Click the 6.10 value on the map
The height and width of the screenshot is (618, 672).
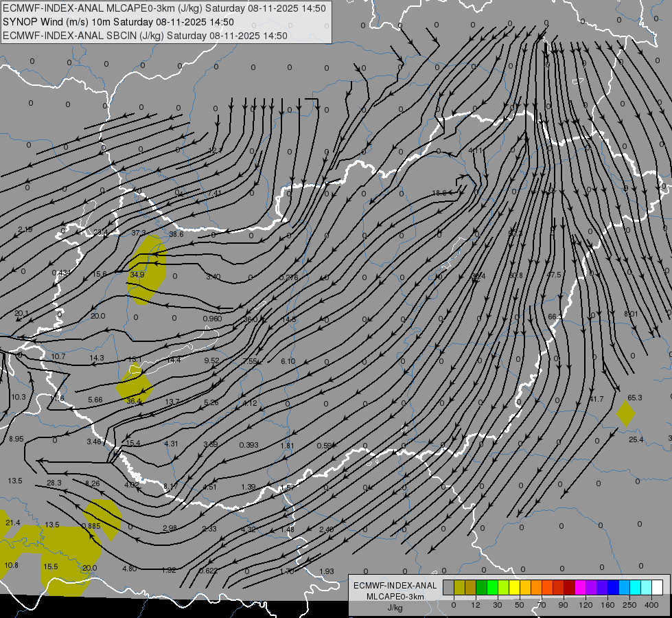288,362
